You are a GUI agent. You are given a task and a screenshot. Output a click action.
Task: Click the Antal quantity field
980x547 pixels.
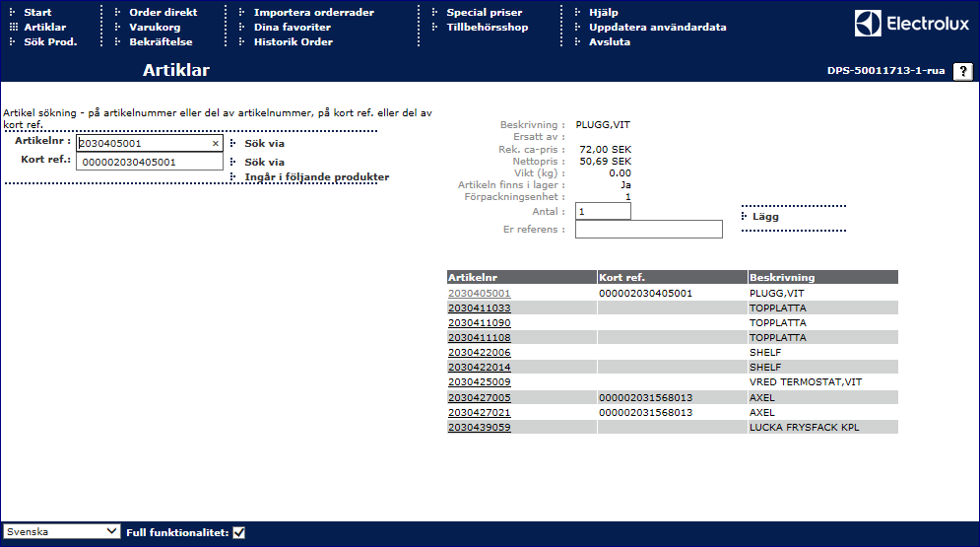[603, 211]
